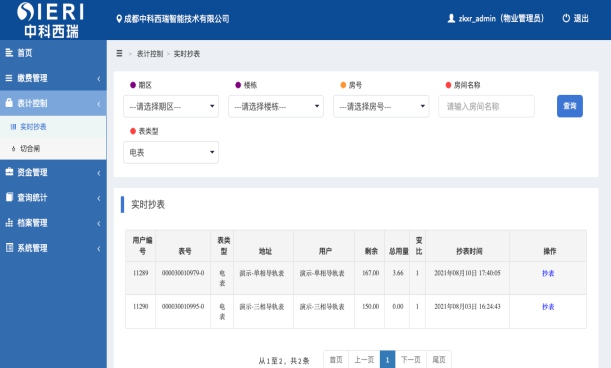611x368 pixels.
Task: Click meter number 000030010995-0
Action: [x=183, y=306]
